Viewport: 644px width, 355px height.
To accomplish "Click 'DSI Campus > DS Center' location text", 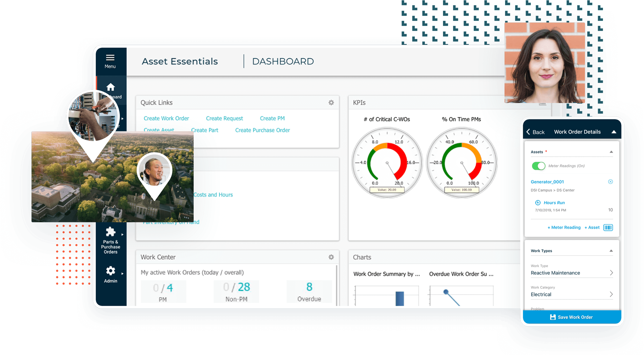I will click(552, 190).
